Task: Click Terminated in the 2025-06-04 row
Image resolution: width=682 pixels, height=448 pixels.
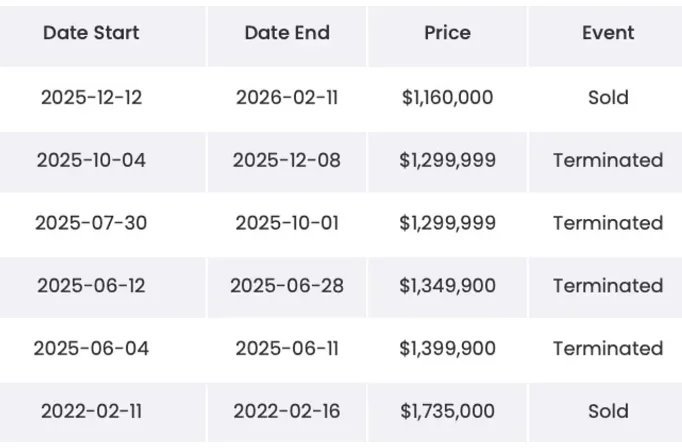Action: [608, 348]
